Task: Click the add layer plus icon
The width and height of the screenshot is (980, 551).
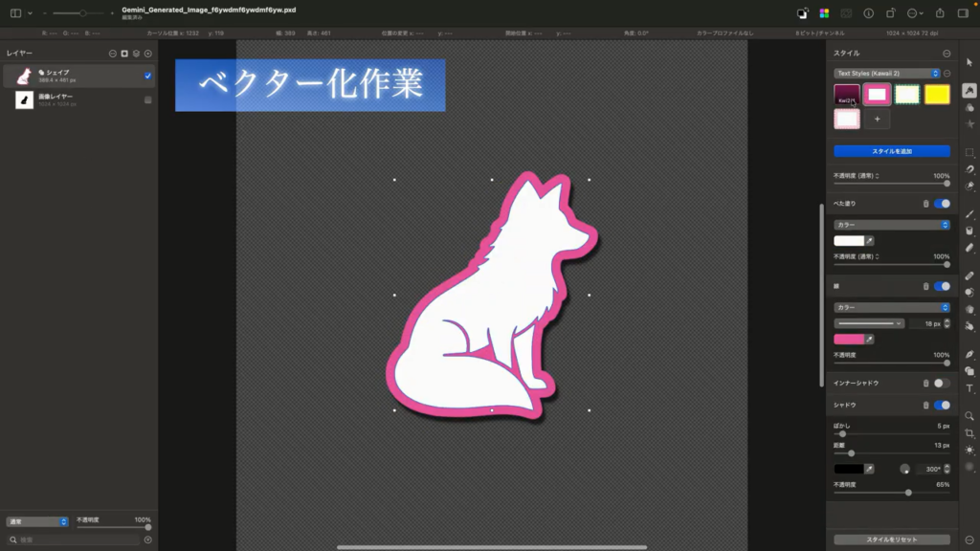Action: click(x=148, y=54)
